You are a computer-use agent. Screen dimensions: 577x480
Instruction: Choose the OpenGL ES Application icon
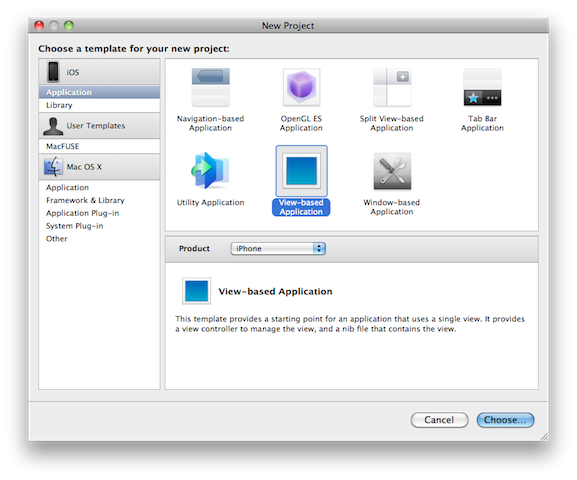click(301, 87)
